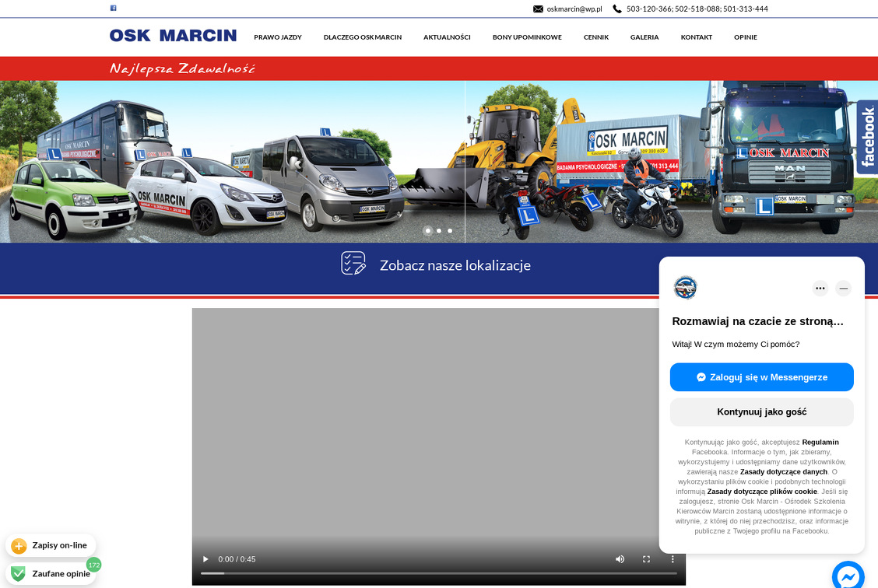Click the vehicles banner slide image
Screen dimensions: 878x588
coord(439,162)
